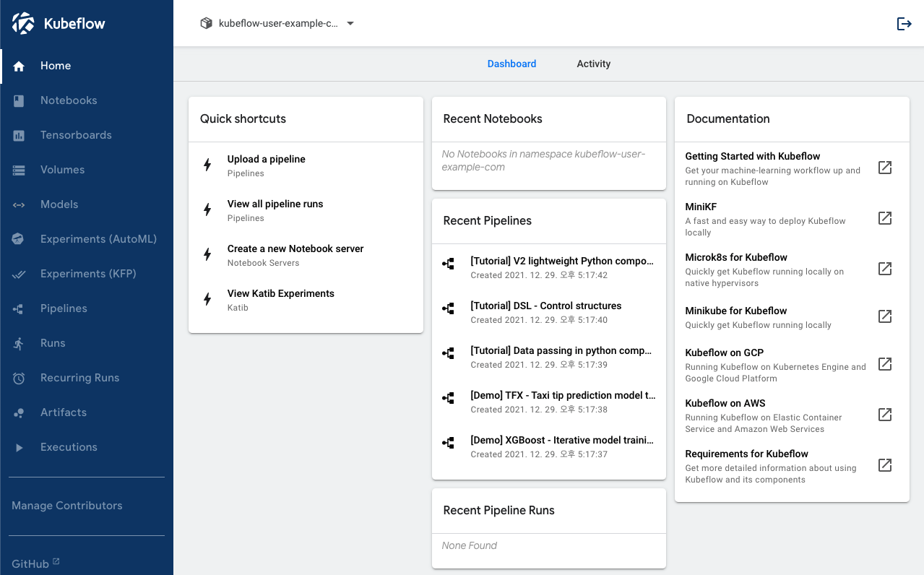Click lightning icon beside Create a new Notebook server

(207, 254)
